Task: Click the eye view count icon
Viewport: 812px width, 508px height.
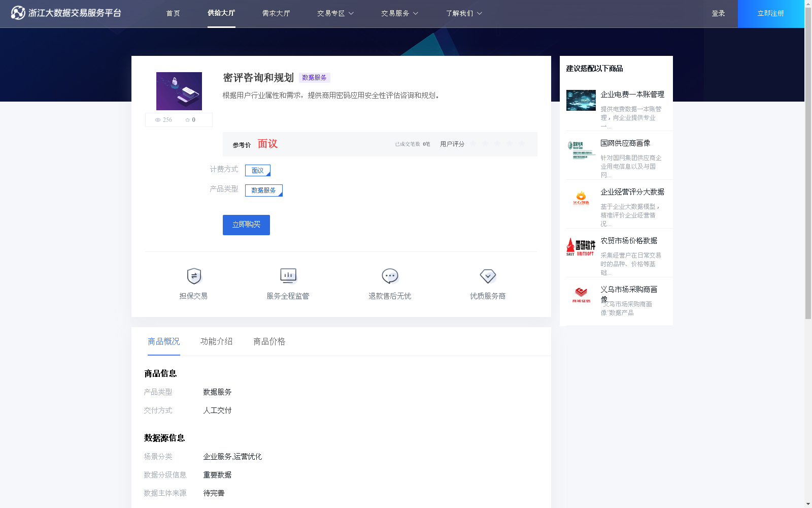Action: click(x=158, y=120)
